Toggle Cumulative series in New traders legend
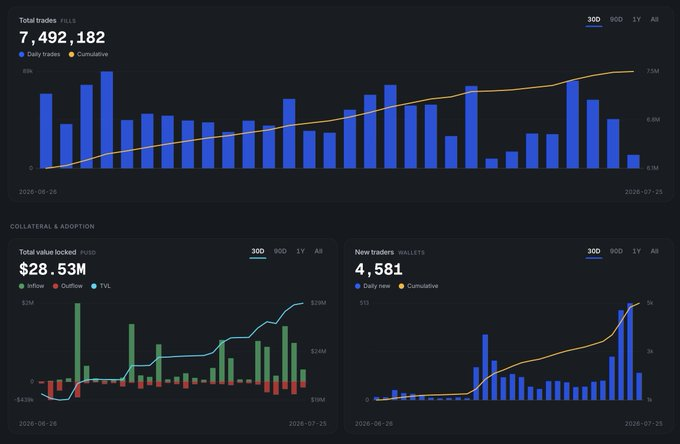 (418, 286)
